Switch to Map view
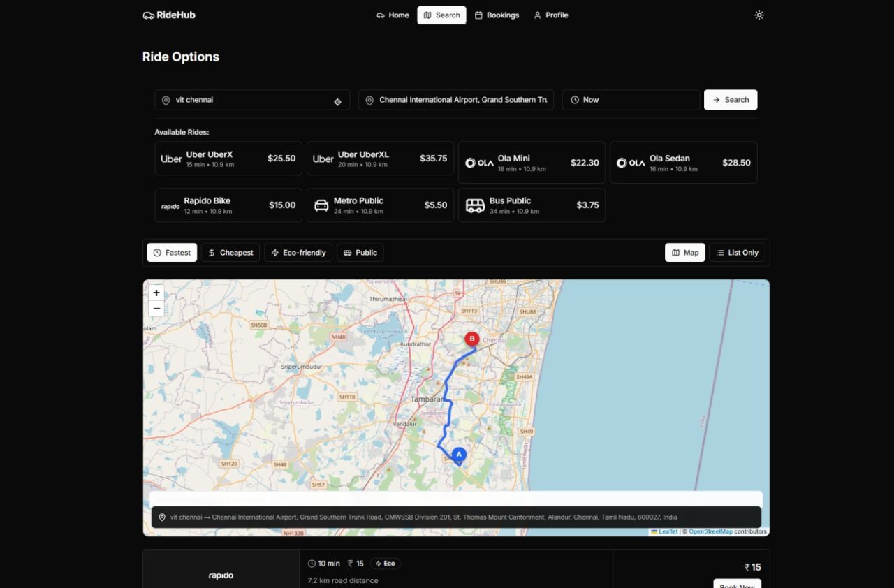 [685, 253]
